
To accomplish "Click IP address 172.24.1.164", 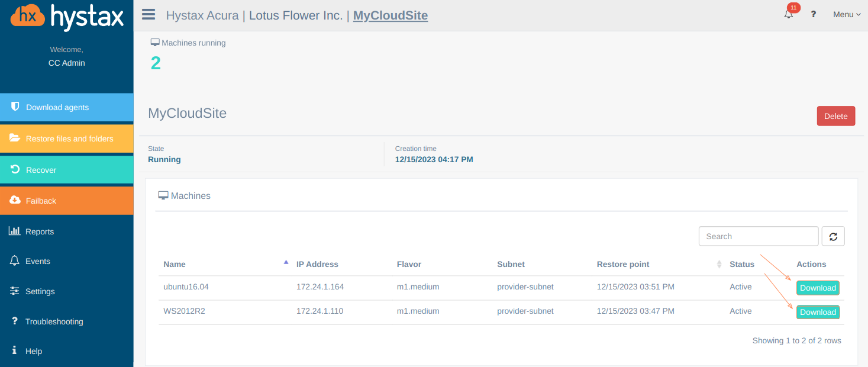I will pos(320,286).
